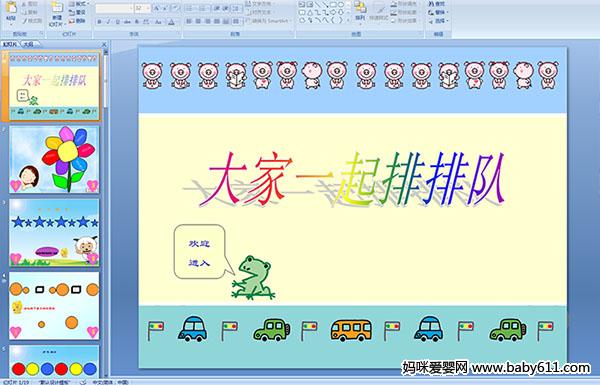Open the Select (选择) dropdown

[x=438, y=21]
